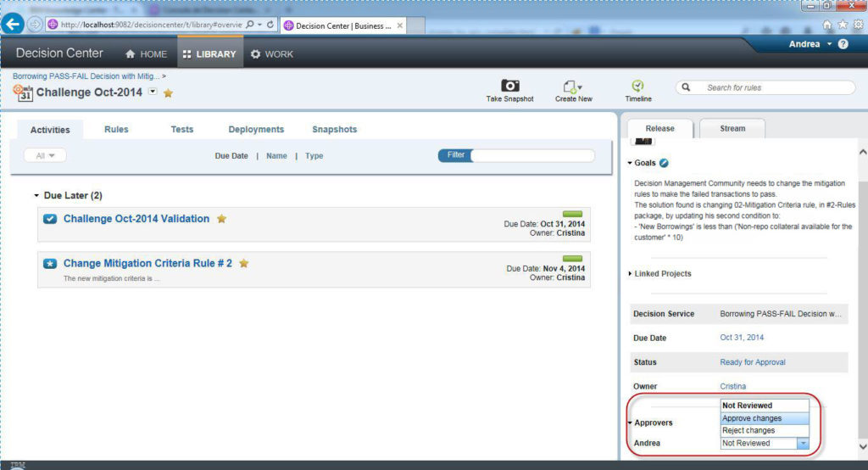
Task: Click the calendar icon next to Challenge Oct-2014
Action: tap(23, 92)
